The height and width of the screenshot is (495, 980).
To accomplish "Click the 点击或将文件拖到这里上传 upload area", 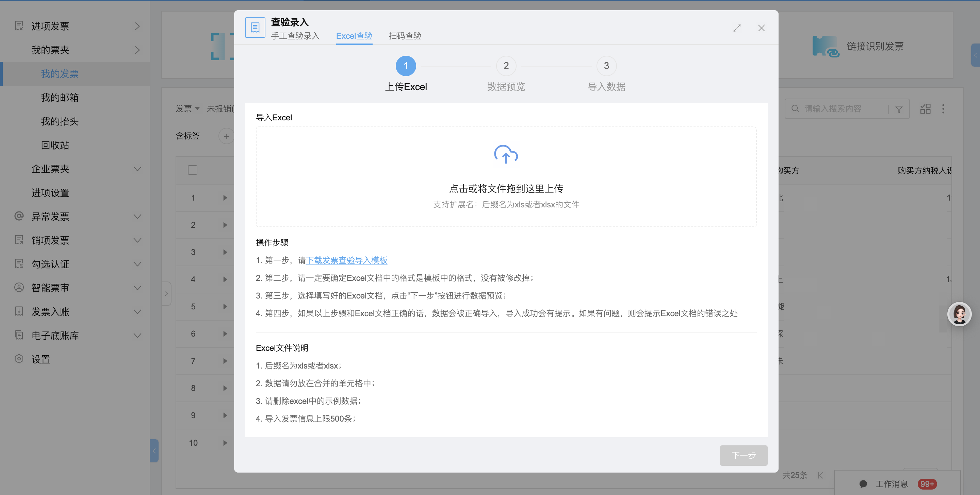I will (506, 177).
